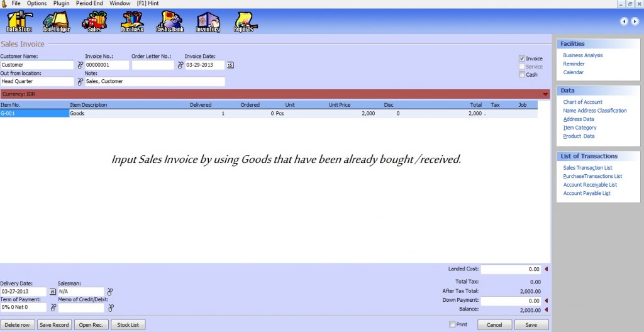The image size is (644, 332).
Task: Open the Plugin menu
Action: tap(62, 4)
